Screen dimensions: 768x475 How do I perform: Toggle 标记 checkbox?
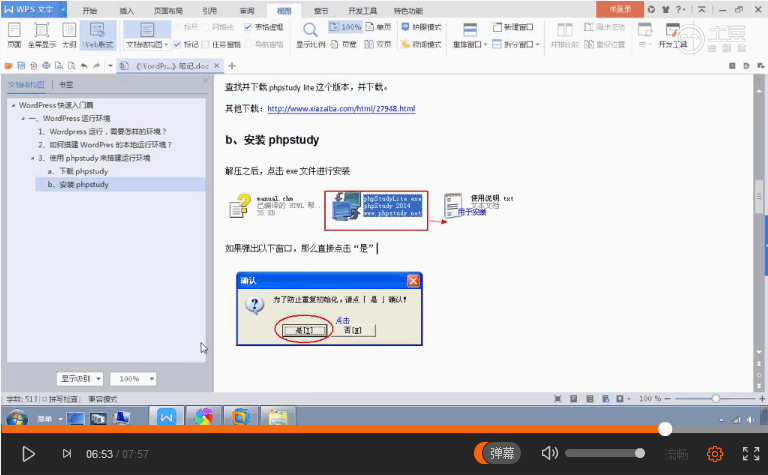click(x=177, y=45)
